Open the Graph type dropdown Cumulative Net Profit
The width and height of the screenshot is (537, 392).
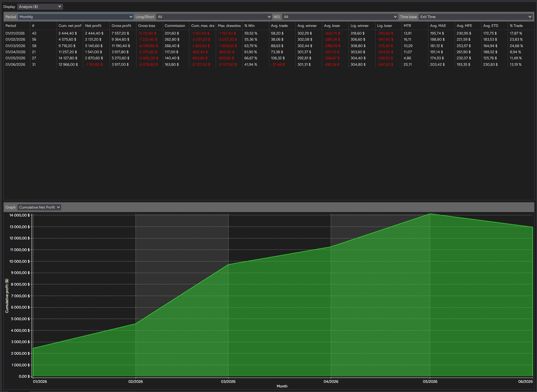pyautogui.click(x=39, y=207)
